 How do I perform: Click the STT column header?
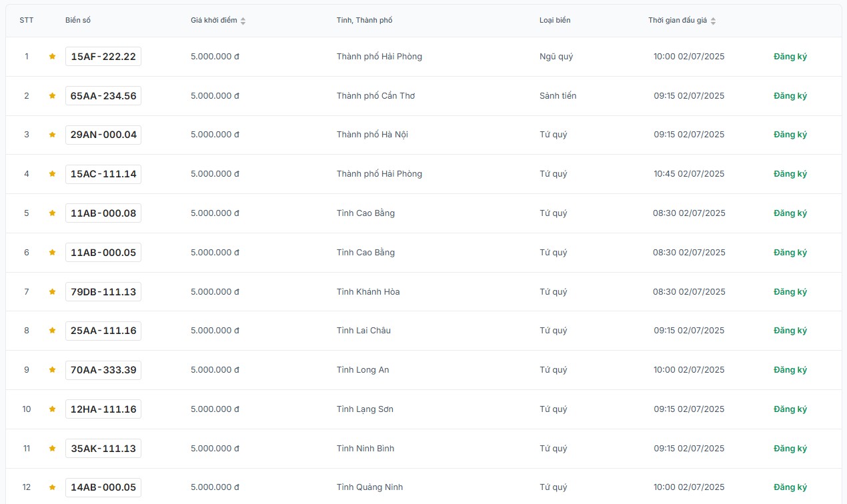click(27, 21)
